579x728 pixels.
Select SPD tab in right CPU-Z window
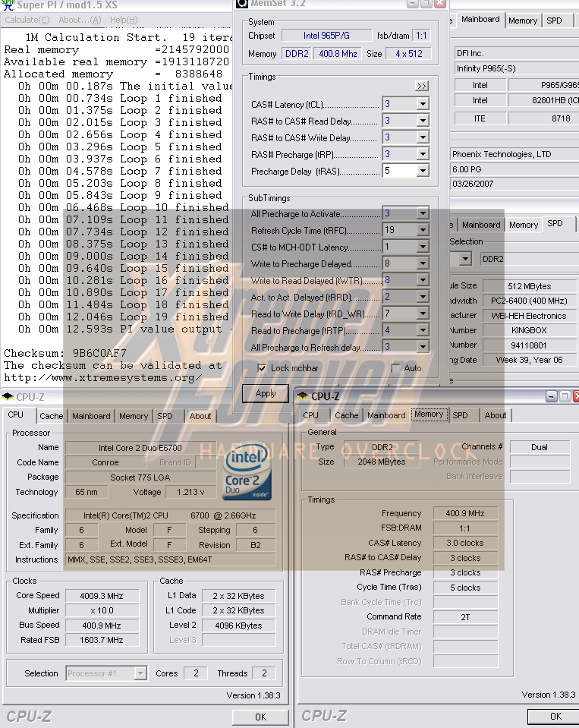pyautogui.click(x=460, y=415)
